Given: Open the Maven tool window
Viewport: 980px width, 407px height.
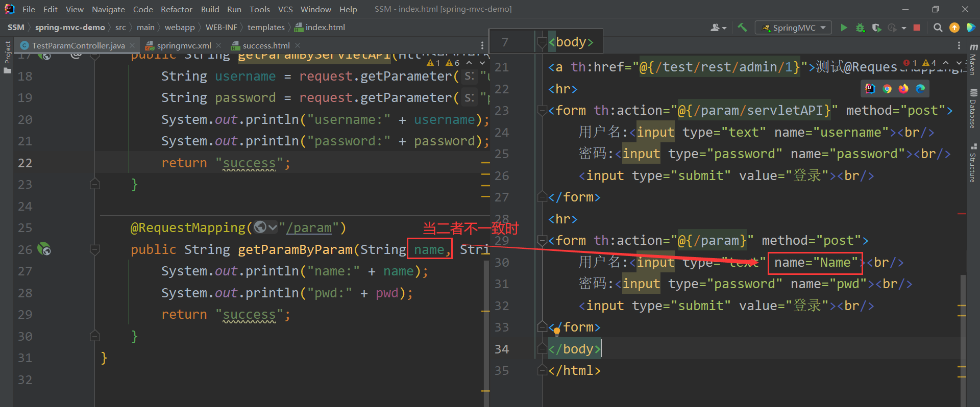Looking at the screenshot, I should tap(973, 59).
